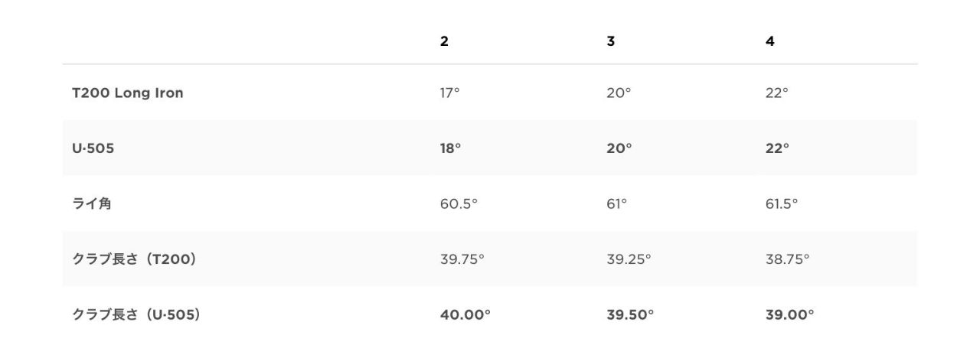Select the bold 39.50° value

click(x=630, y=314)
